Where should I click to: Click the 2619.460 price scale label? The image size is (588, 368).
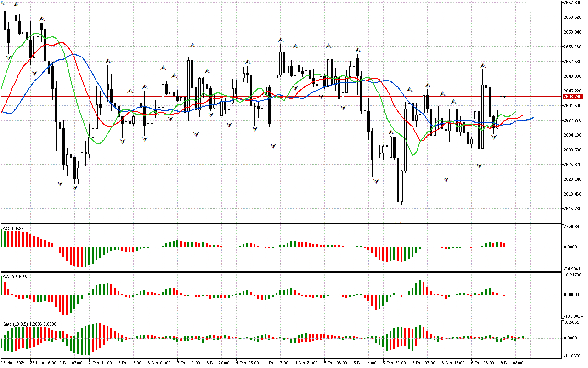click(572, 194)
